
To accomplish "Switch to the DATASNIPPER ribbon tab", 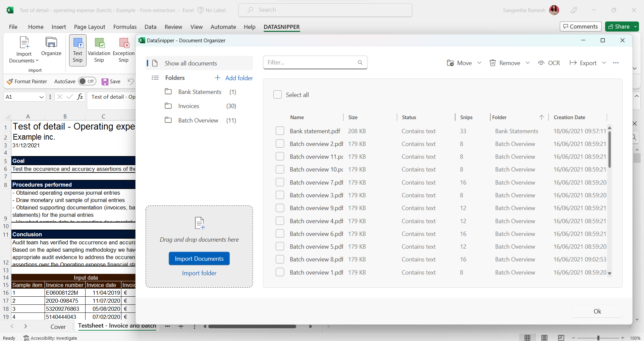I will (x=281, y=27).
